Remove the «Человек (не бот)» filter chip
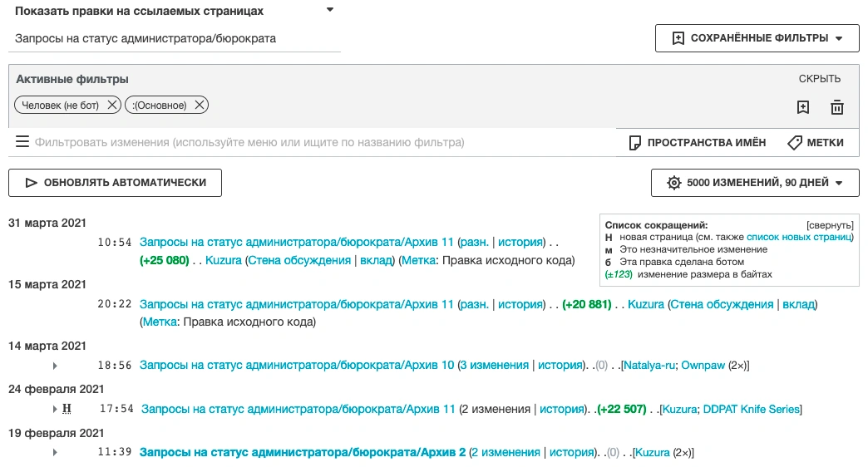 (113, 106)
